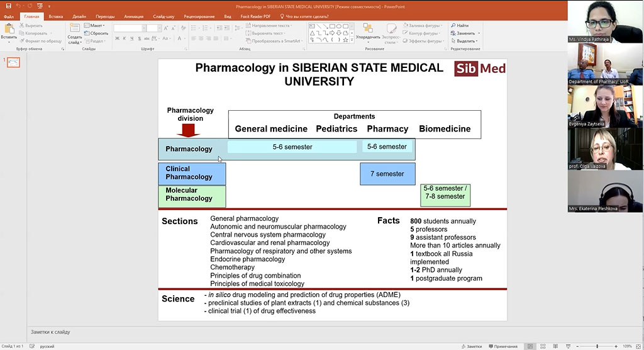Image resolution: width=644 pixels, height=350 pixels.
Task: Toggle italic К formatting
Action: tap(125, 38)
